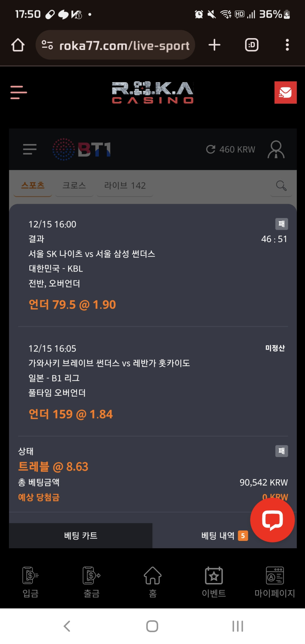The width and height of the screenshot is (305, 644).
Task: Open a new browser tab with plus
Action: (x=214, y=45)
